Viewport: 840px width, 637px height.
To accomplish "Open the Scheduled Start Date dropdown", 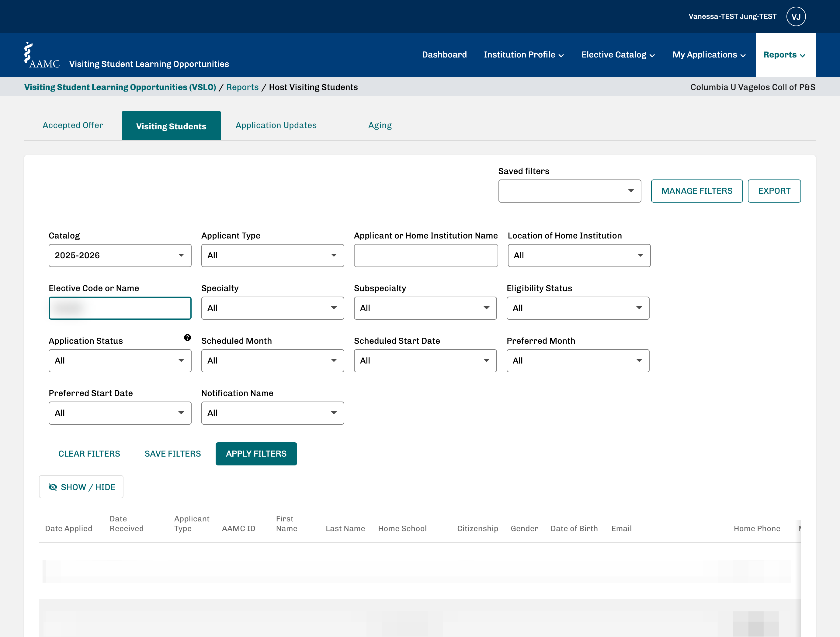I will pos(425,360).
